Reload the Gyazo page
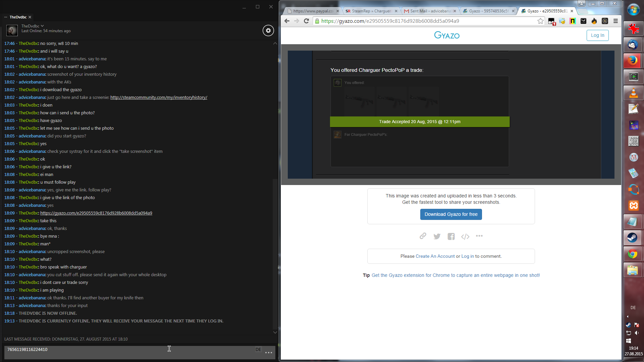 (306, 21)
